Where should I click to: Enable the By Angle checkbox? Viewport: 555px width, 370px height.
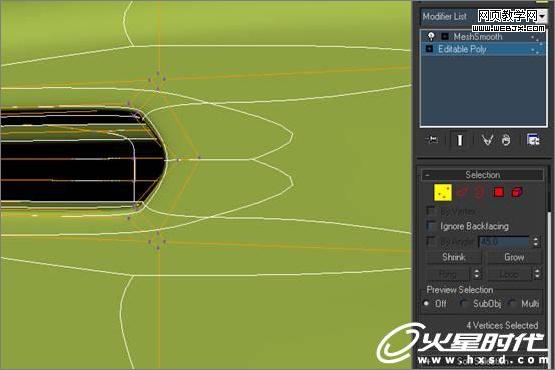431,242
